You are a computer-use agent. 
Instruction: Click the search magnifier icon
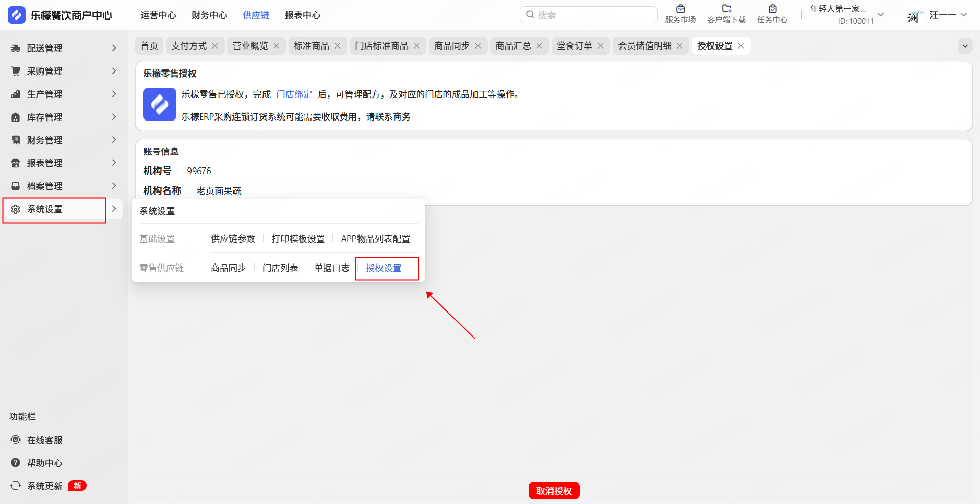click(x=530, y=15)
